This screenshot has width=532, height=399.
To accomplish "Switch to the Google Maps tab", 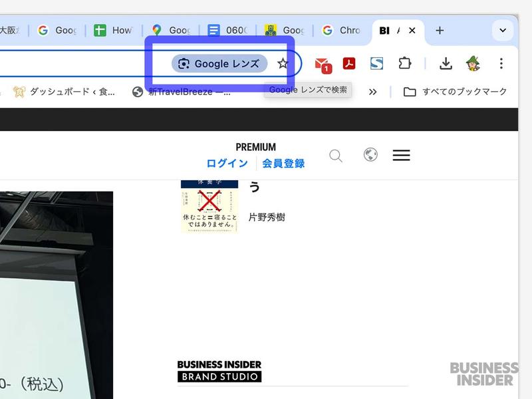I will click(x=171, y=31).
